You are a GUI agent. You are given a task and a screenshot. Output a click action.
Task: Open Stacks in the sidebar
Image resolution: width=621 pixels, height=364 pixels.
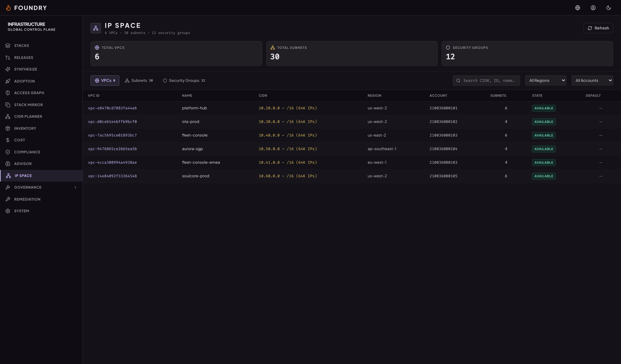coord(41,46)
